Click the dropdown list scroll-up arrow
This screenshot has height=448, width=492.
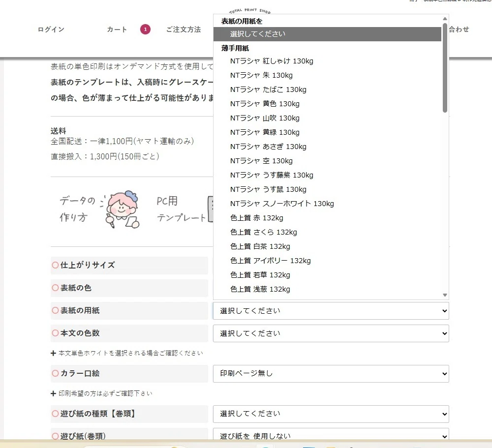pyautogui.click(x=445, y=19)
